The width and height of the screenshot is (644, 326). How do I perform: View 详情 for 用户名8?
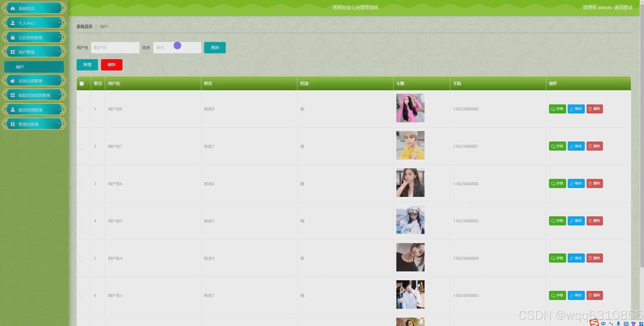[557, 109]
